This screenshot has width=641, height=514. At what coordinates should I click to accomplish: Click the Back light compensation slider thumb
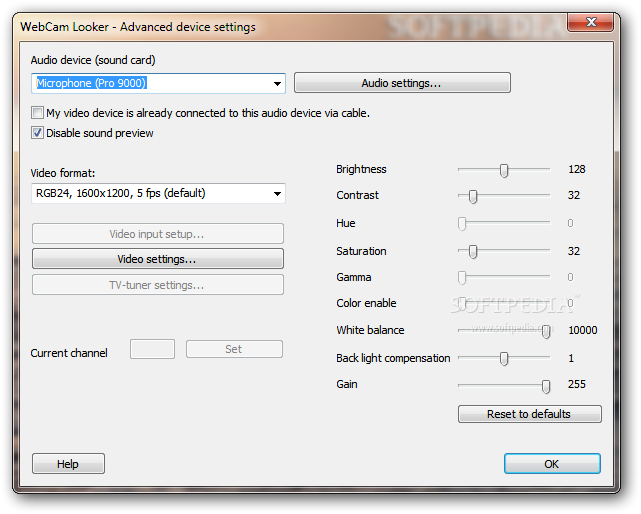[x=504, y=359]
